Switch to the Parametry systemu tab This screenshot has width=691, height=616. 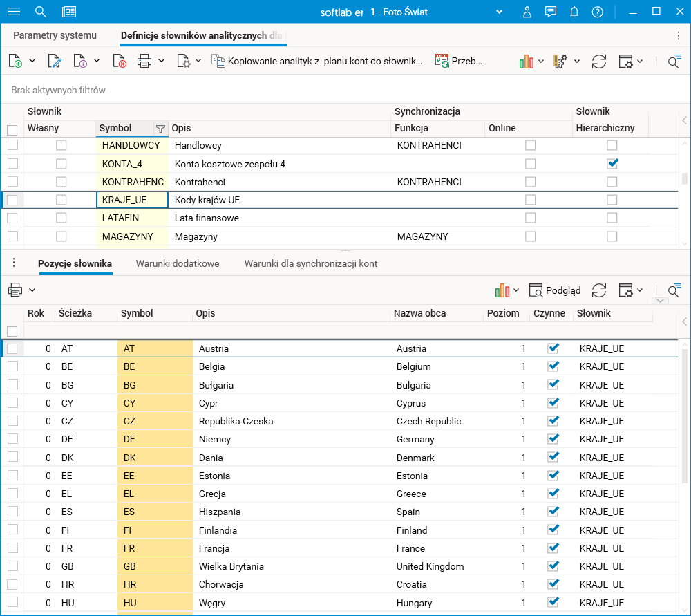55,35
